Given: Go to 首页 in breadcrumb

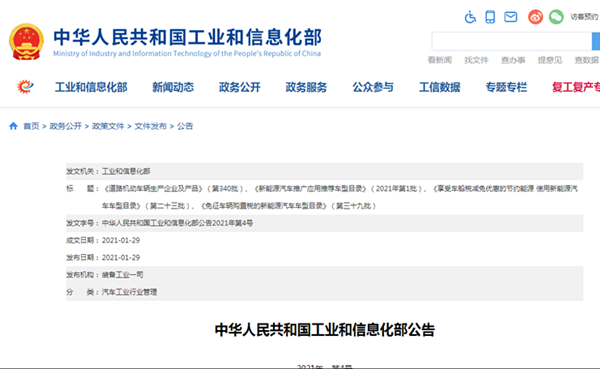Looking at the screenshot, I should [31, 126].
